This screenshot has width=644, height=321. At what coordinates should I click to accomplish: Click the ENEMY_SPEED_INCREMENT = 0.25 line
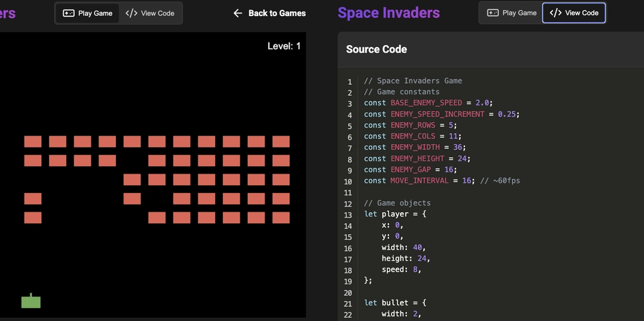click(x=442, y=114)
